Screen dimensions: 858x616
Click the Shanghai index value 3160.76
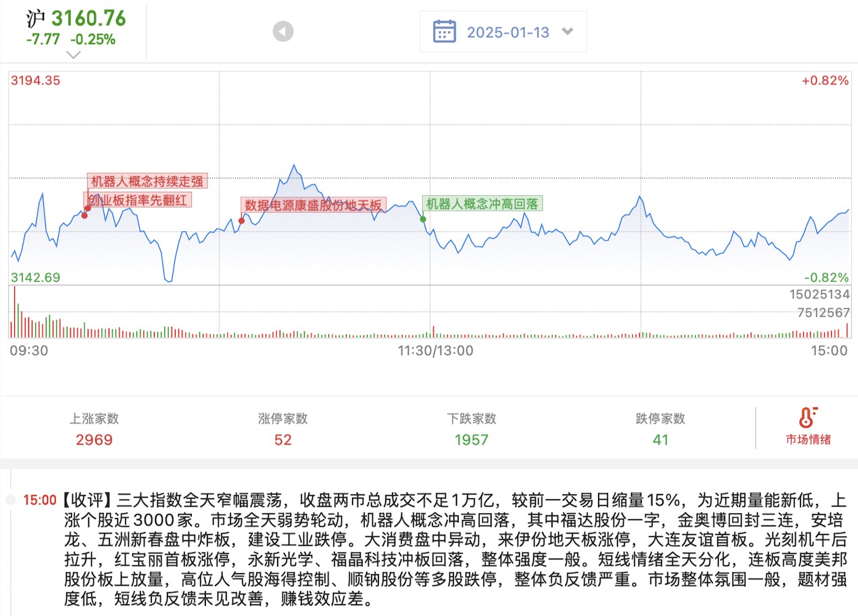pyautogui.click(x=89, y=18)
